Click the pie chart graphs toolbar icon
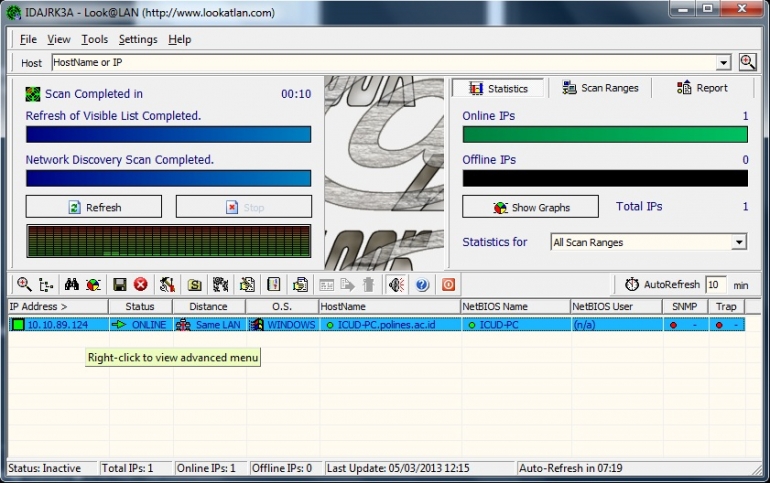 (x=93, y=285)
